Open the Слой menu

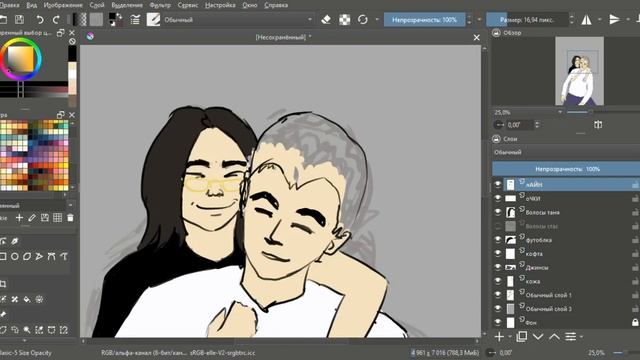[x=97, y=5]
